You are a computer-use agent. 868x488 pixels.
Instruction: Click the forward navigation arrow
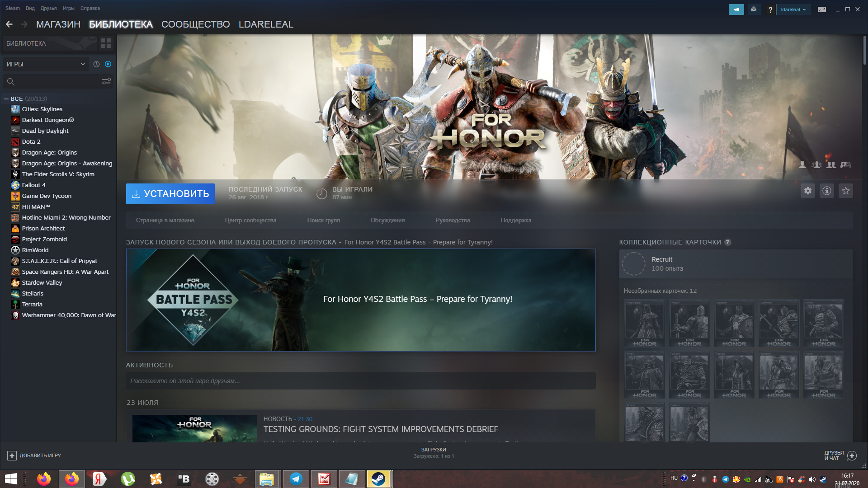click(24, 24)
